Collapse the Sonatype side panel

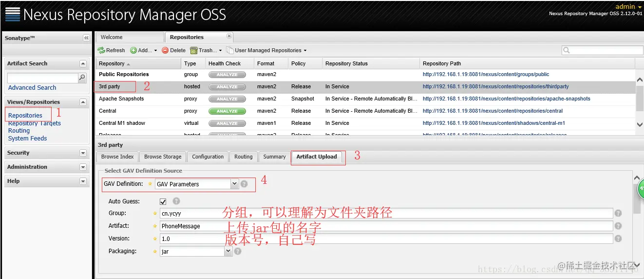(x=86, y=38)
